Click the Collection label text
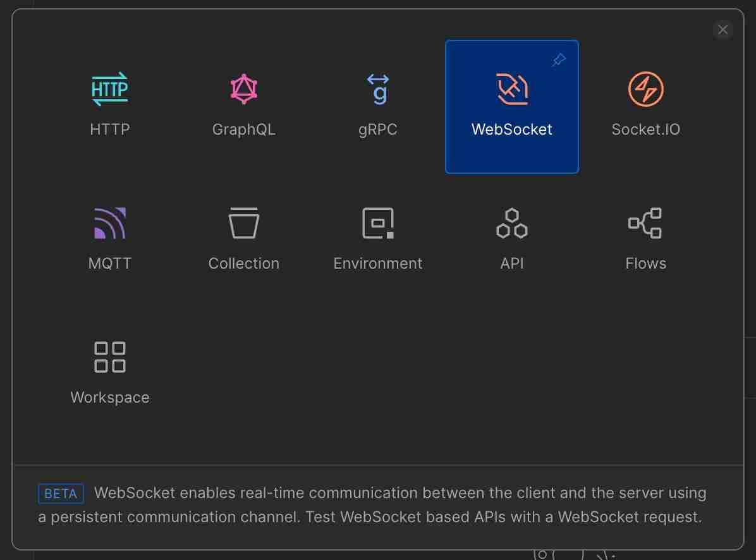The image size is (756, 560). tap(244, 263)
